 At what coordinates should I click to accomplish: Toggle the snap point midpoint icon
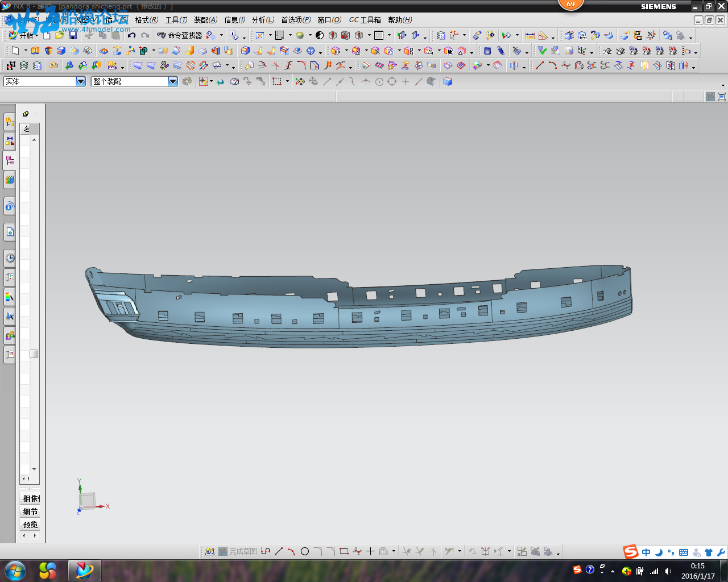[340, 81]
